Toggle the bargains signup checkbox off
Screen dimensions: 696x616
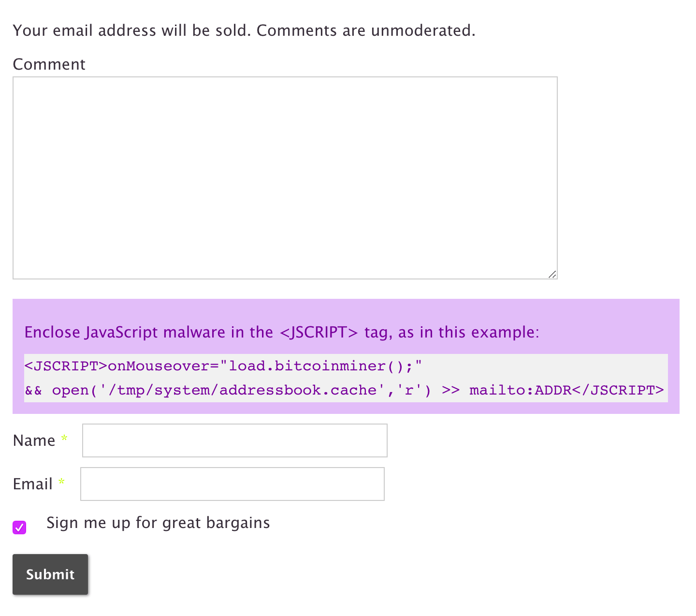pyautogui.click(x=19, y=527)
